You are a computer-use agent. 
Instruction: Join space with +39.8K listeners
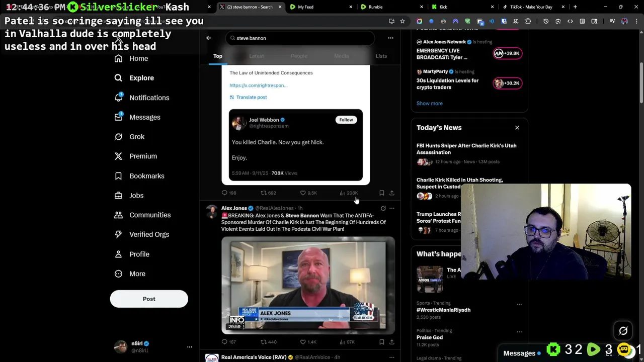tap(507, 53)
